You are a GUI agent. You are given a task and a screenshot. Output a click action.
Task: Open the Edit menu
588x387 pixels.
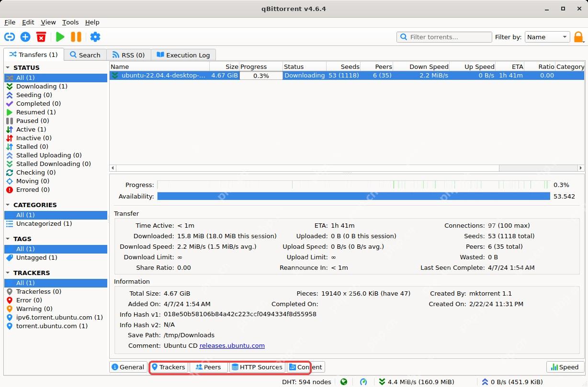point(28,22)
